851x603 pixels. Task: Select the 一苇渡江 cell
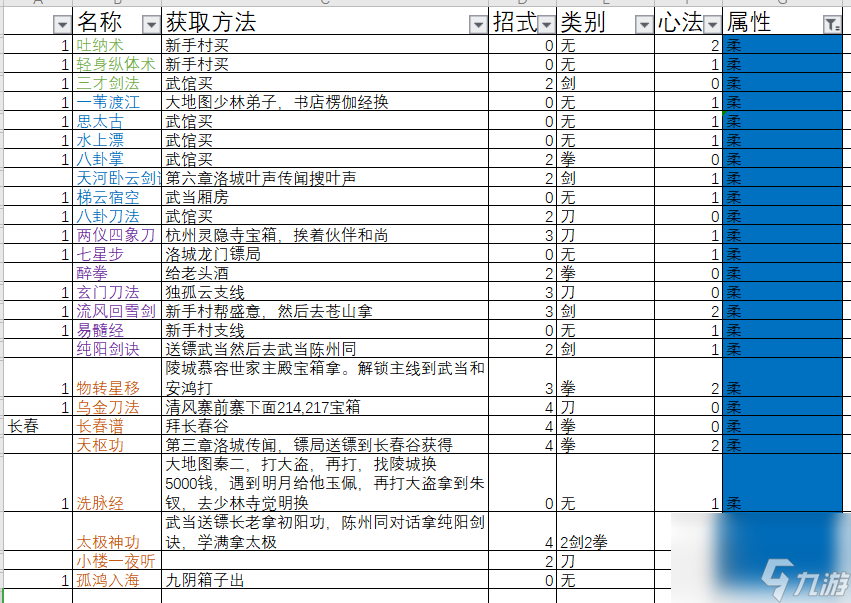pos(117,102)
